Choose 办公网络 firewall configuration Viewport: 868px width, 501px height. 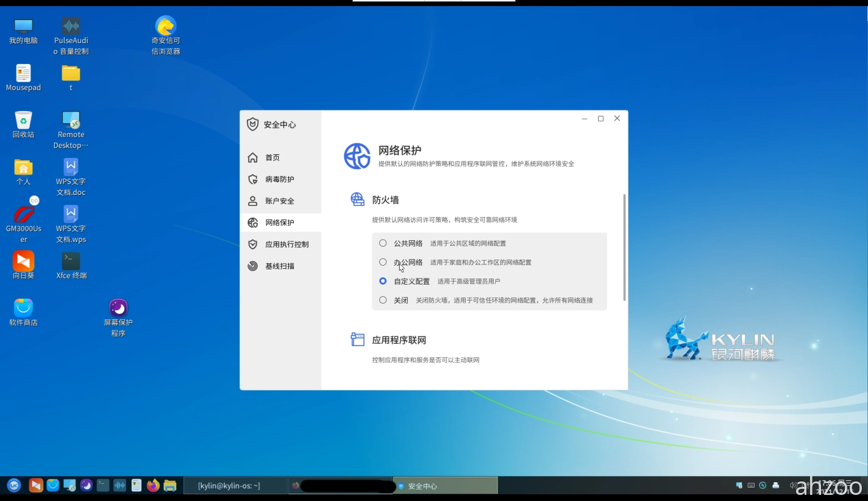click(x=383, y=262)
